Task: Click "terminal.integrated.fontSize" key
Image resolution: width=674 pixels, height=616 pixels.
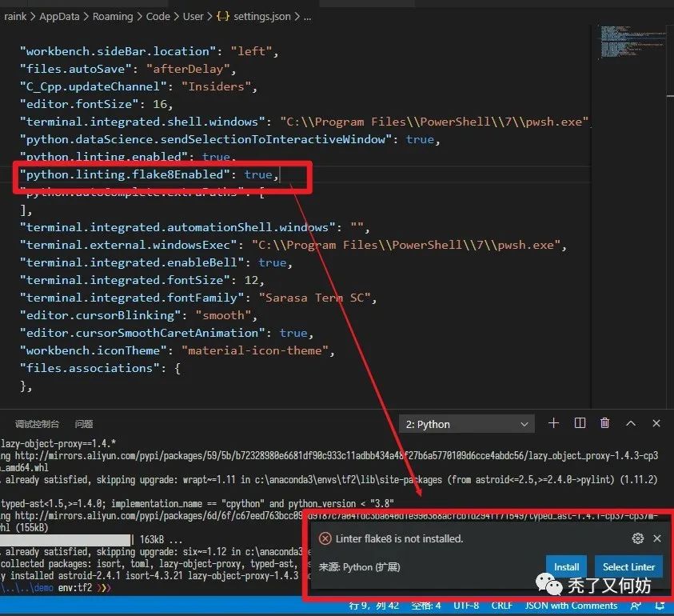Action: (125, 280)
